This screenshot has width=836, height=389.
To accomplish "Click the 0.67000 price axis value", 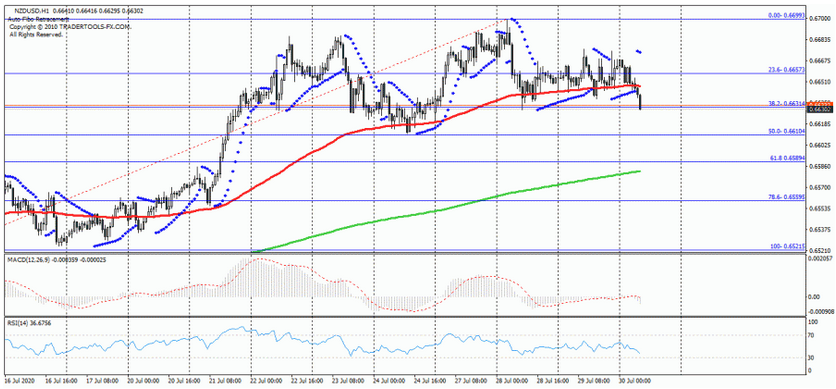I will (x=820, y=19).
